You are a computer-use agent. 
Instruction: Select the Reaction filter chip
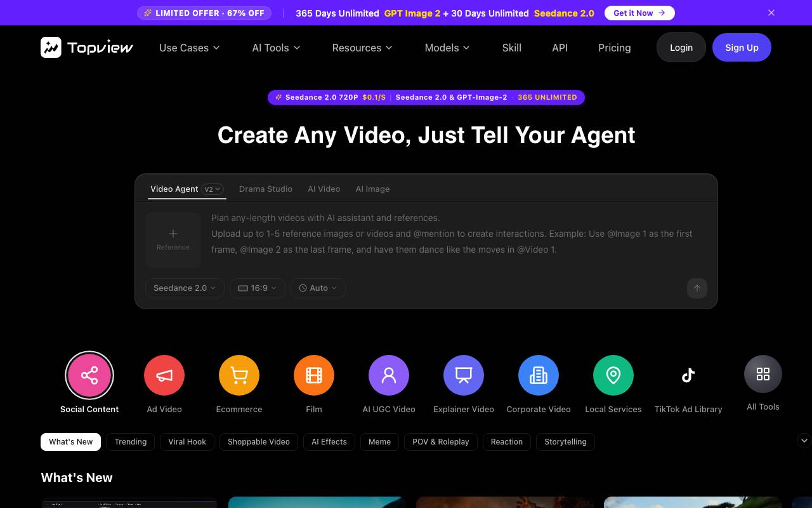coord(507,442)
